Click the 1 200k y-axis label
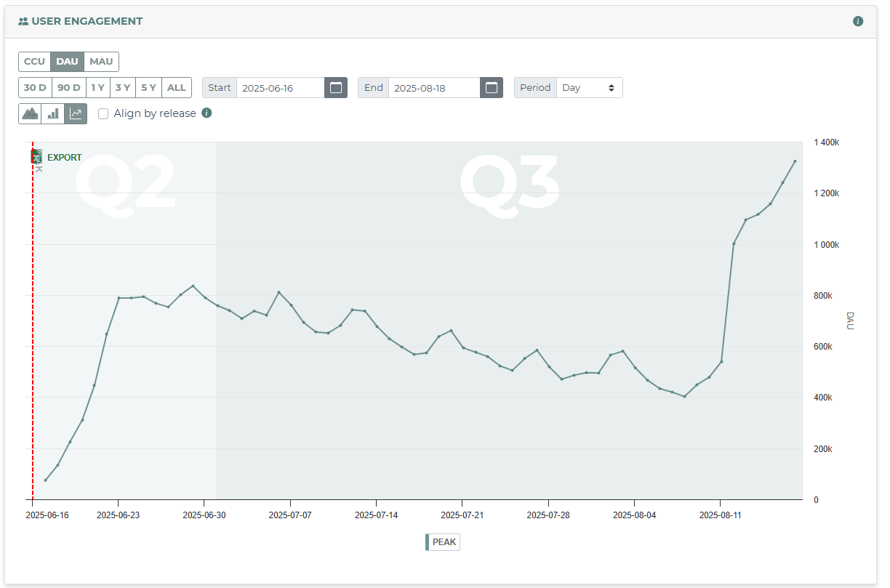The image size is (890, 588). [826, 193]
